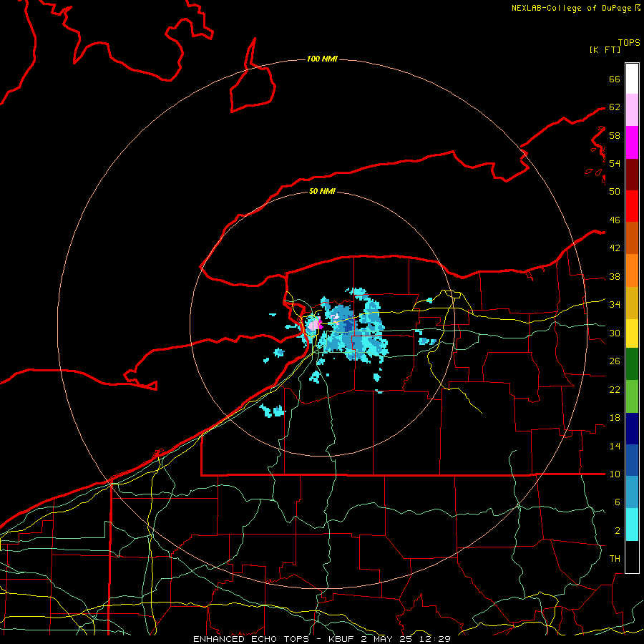Click the pink high echo top cell near radar center
The height and width of the screenshot is (644, 644).
pyautogui.click(x=315, y=324)
